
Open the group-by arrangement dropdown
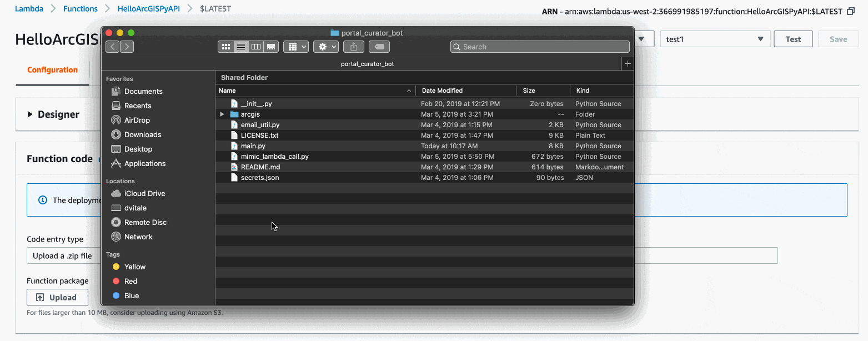pyautogui.click(x=296, y=47)
